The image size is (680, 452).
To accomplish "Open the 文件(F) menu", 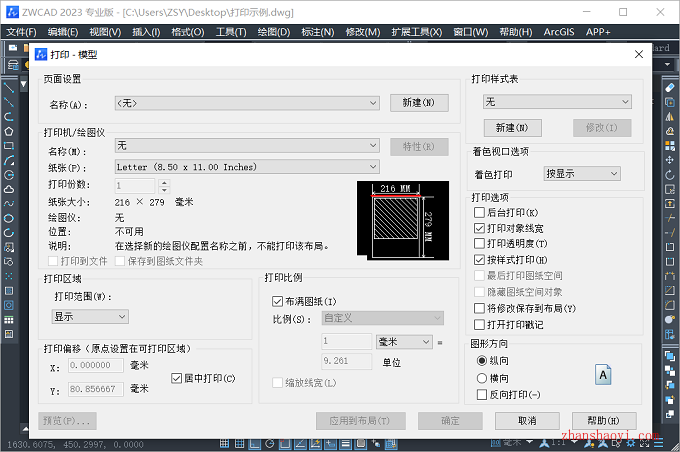I will point(21,32).
